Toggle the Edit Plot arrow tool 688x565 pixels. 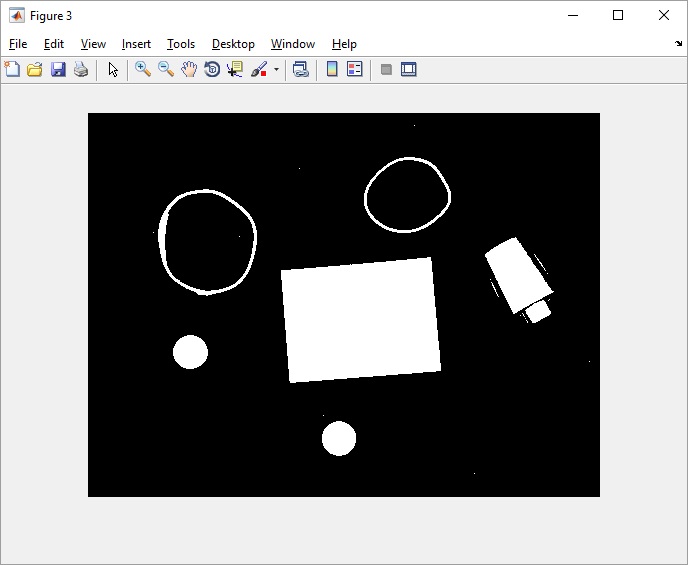pos(113,69)
